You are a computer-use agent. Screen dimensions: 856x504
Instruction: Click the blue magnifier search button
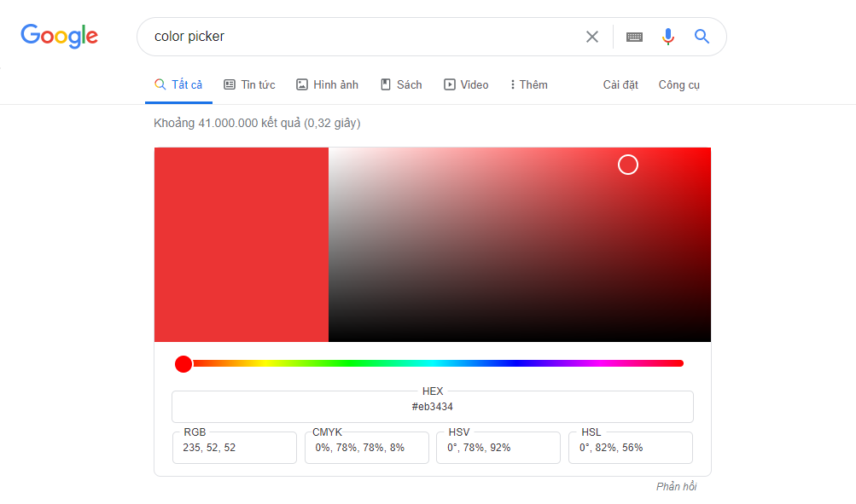[702, 37]
